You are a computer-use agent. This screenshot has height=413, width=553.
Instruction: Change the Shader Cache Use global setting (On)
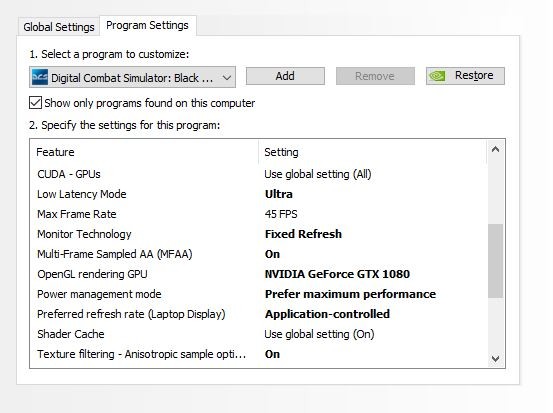[x=320, y=334]
